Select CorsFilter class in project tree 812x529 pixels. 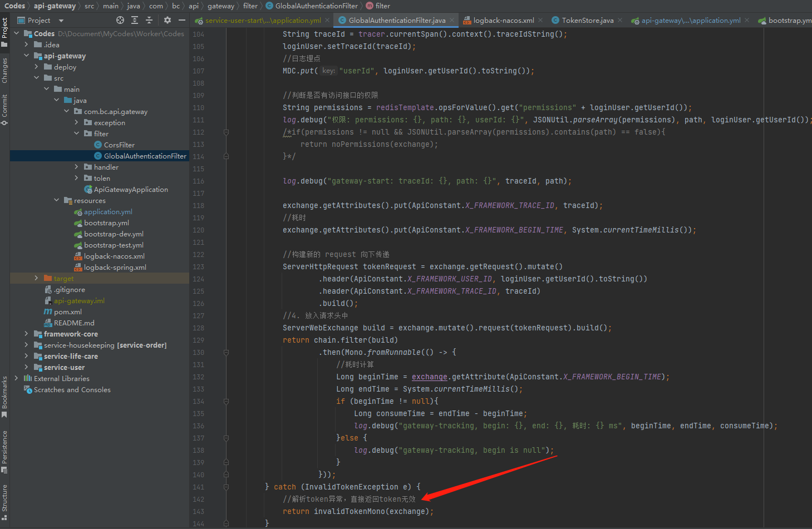point(119,145)
